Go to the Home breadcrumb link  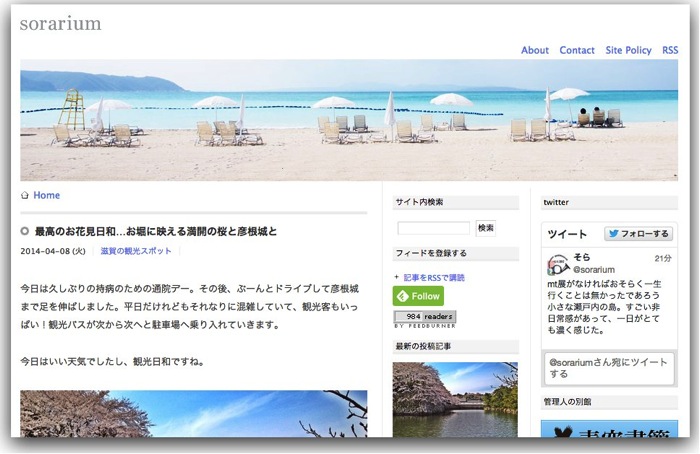(46, 195)
